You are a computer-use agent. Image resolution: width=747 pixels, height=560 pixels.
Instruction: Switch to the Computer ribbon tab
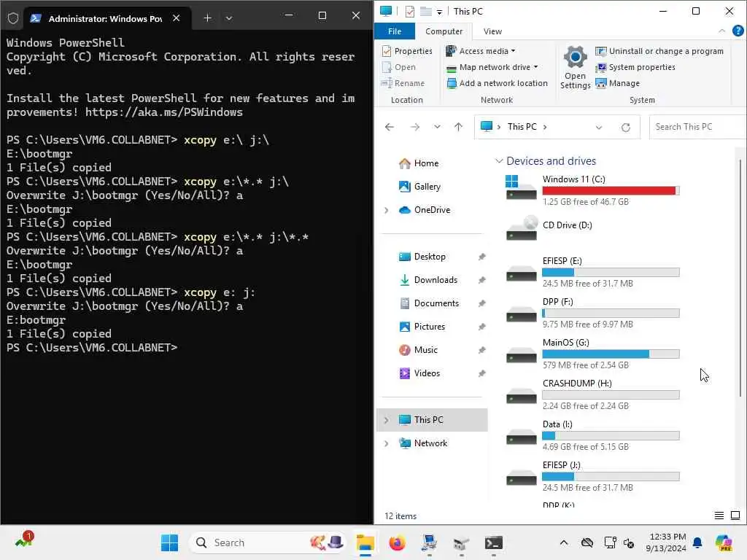point(444,31)
